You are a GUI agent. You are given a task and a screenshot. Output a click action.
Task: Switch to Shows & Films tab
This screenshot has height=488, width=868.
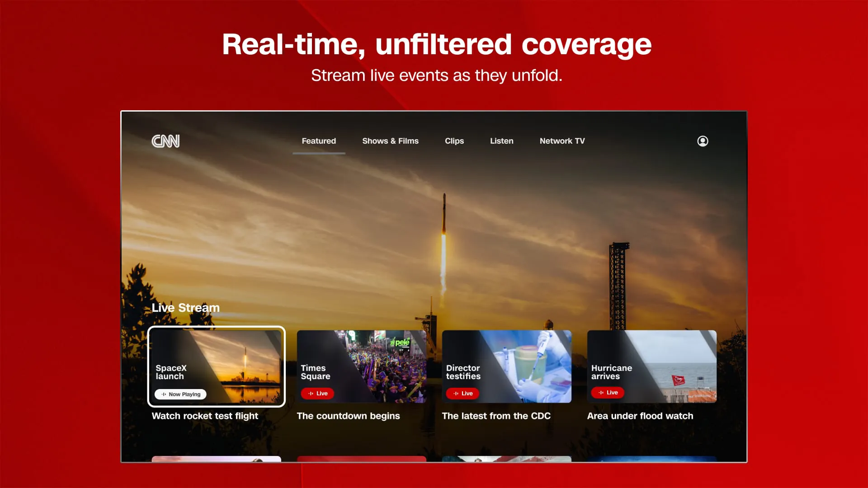pyautogui.click(x=390, y=141)
